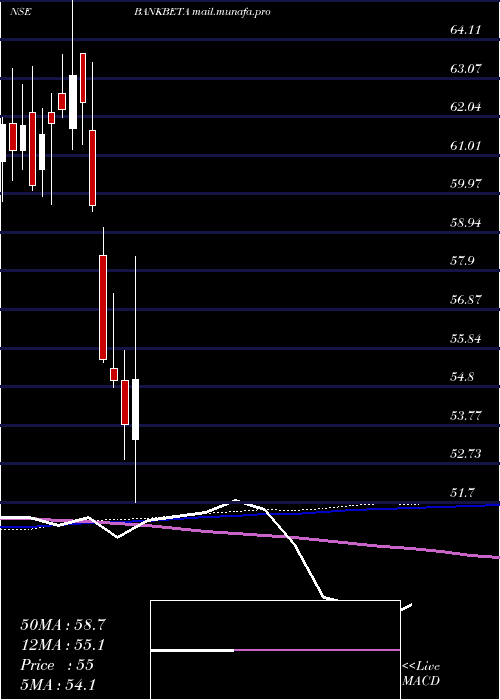The height and width of the screenshot is (700, 500).
Task: Click the 56.87 price axis label
Action: click(465, 299)
